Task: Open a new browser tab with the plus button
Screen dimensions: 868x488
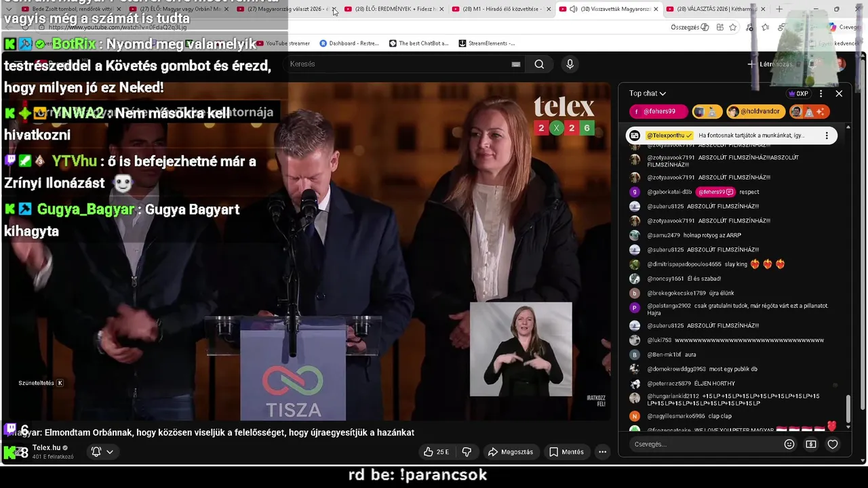Action: [x=779, y=9]
